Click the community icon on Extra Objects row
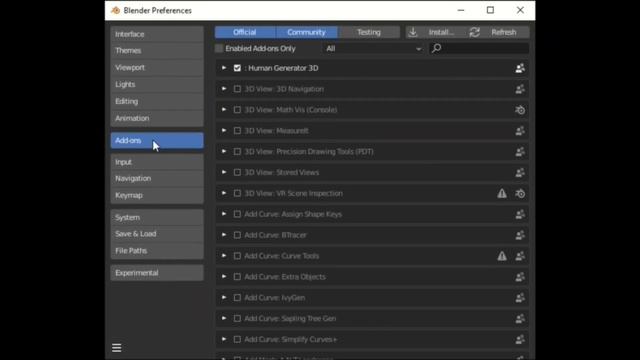640x360 pixels. [520, 277]
